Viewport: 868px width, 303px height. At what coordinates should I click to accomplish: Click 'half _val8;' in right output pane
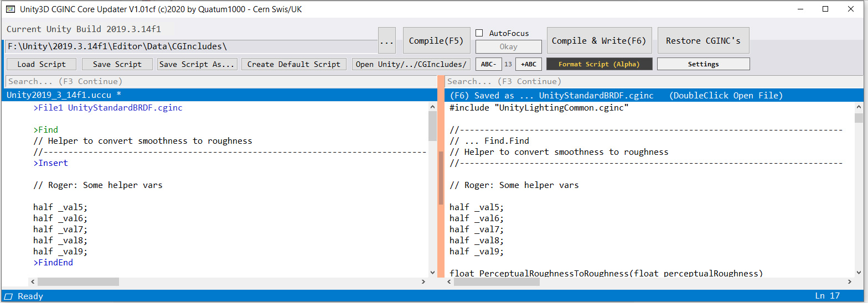[477, 241]
